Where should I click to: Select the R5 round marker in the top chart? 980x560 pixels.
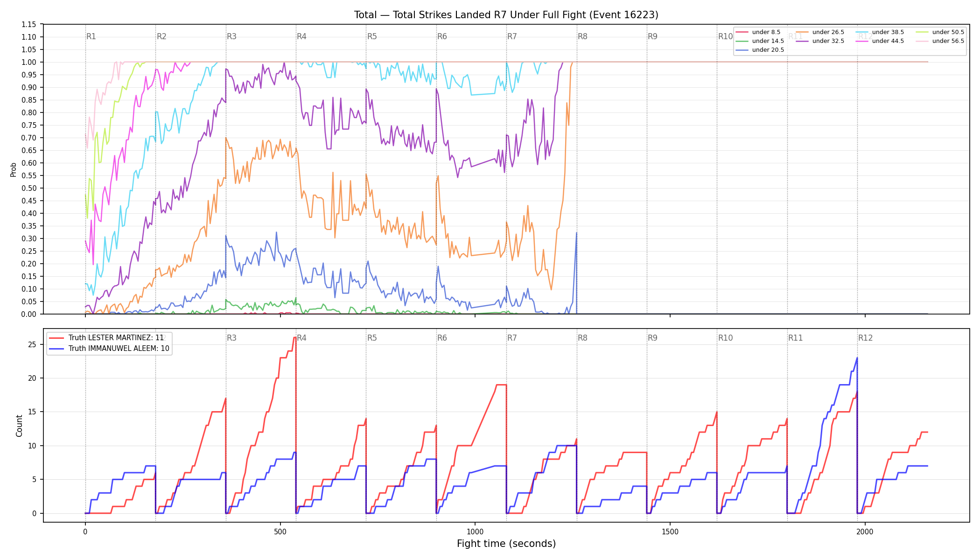coord(372,36)
